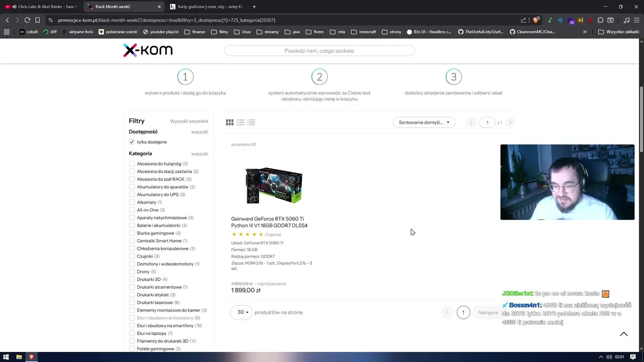Check 'Akcesoria do szaf RACK' category
Viewport: 644px width, 362px height.
coord(132,179)
